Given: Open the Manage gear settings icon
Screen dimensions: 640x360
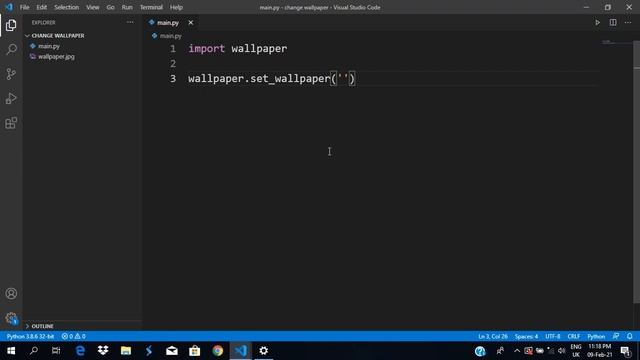Looking at the screenshot, I should pyautogui.click(x=11, y=318).
